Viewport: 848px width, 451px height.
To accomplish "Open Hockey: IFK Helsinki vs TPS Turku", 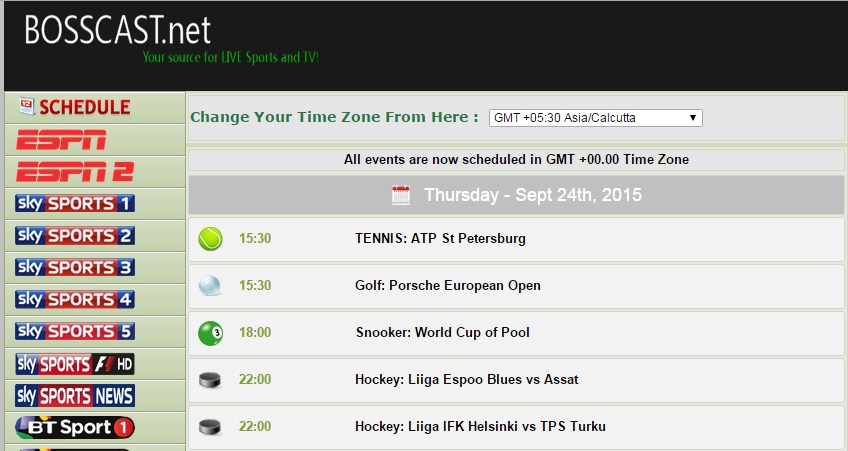I will (480, 426).
